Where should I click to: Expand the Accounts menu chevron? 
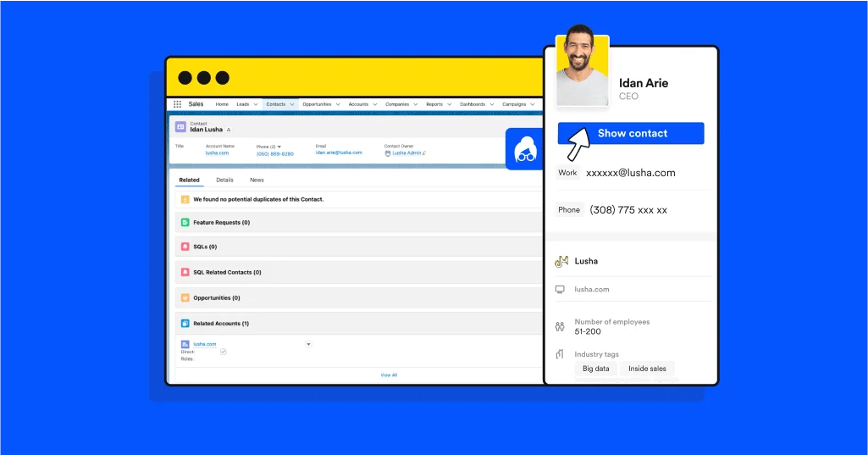pyautogui.click(x=375, y=104)
